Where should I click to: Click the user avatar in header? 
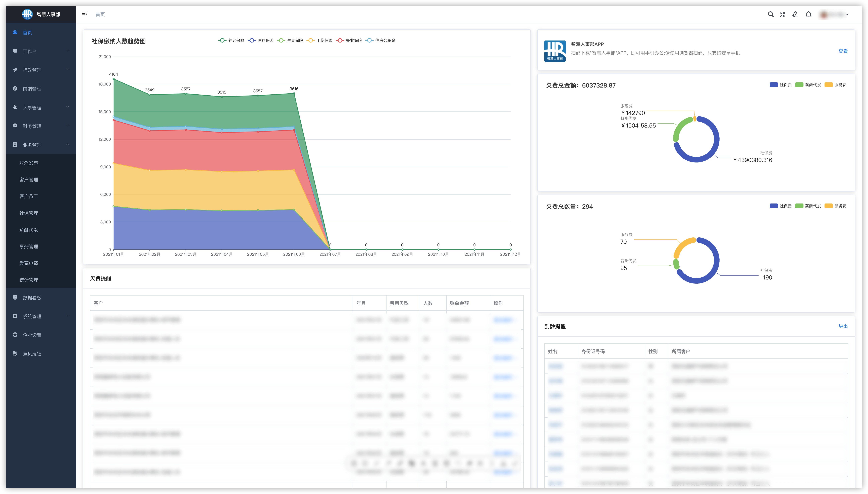(x=824, y=15)
